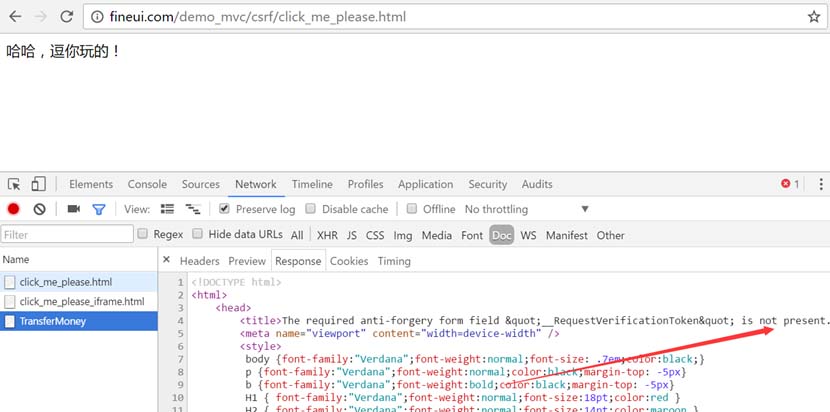830x412 pixels.
Task: Tick the Offline checkbox
Action: (x=412, y=209)
